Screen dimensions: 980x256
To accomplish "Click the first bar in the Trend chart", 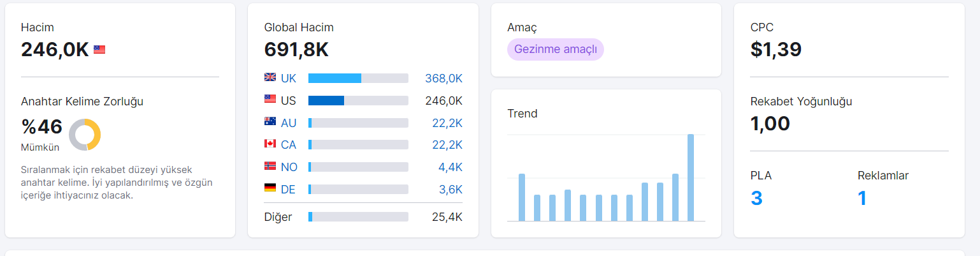I will coord(522,197).
